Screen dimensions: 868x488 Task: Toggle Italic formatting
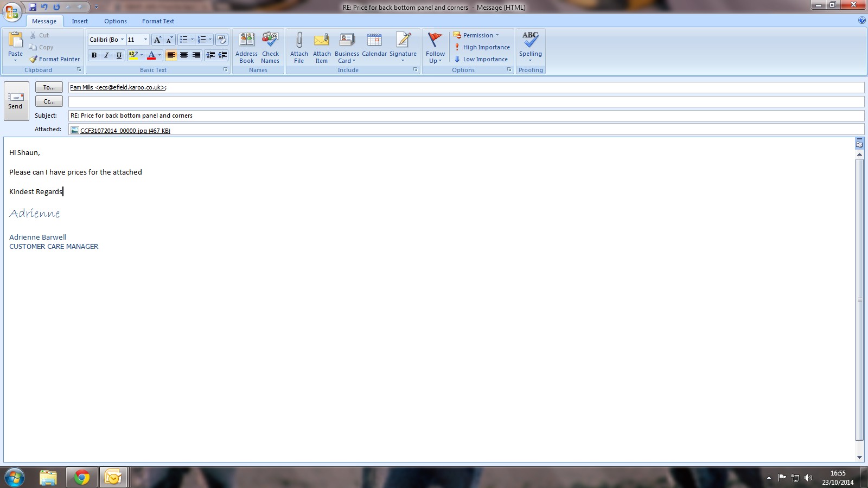tap(106, 55)
